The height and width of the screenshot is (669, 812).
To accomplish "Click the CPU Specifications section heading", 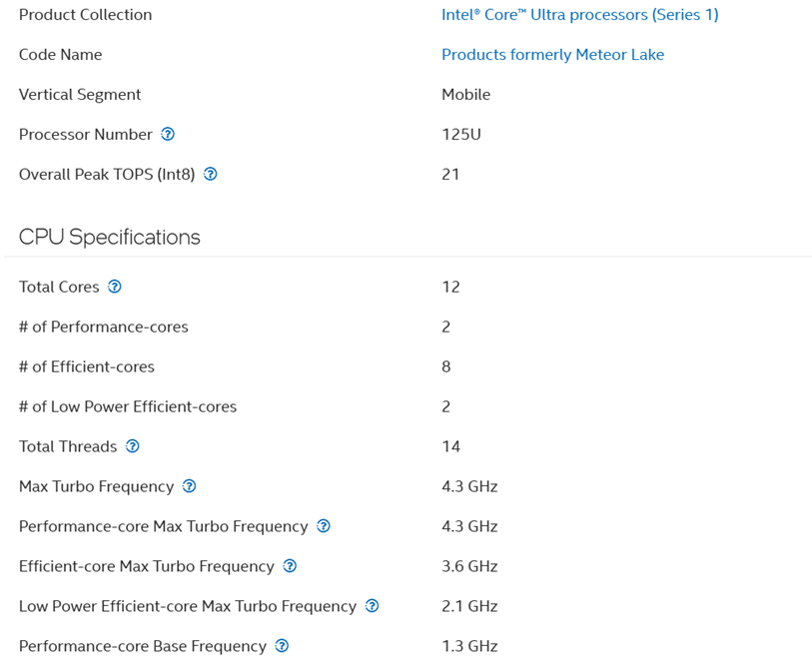I will click(x=110, y=237).
